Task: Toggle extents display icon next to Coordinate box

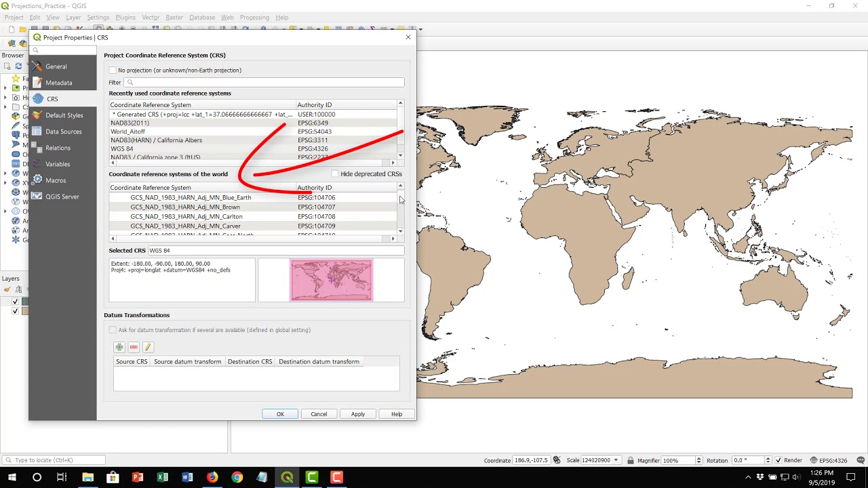Action: (557, 460)
